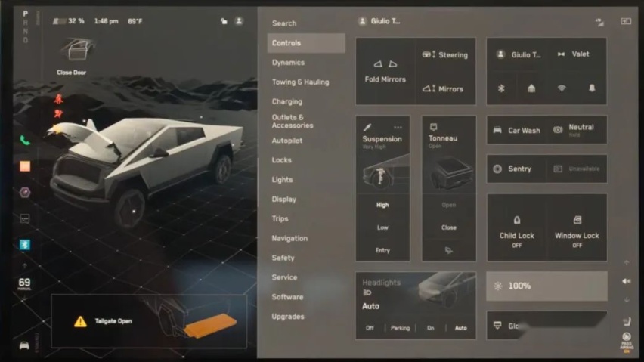Open the more apps dots icon

[x=25, y=218]
